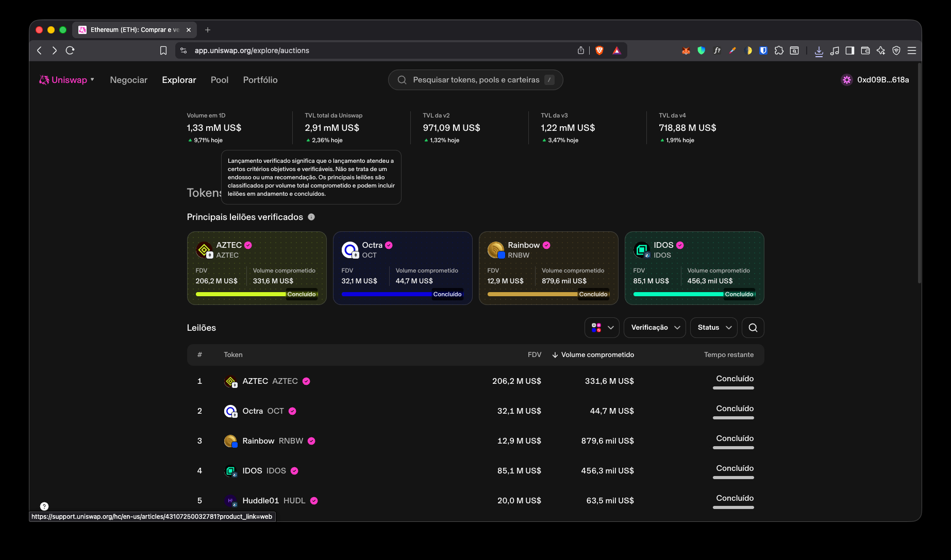This screenshot has width=951, height=560.
Task: Open the Explorar tab
Action: (x=179, y=80)
